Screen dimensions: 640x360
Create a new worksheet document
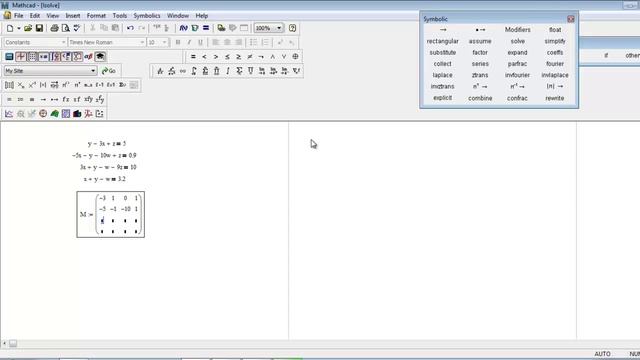click(10, 28)
